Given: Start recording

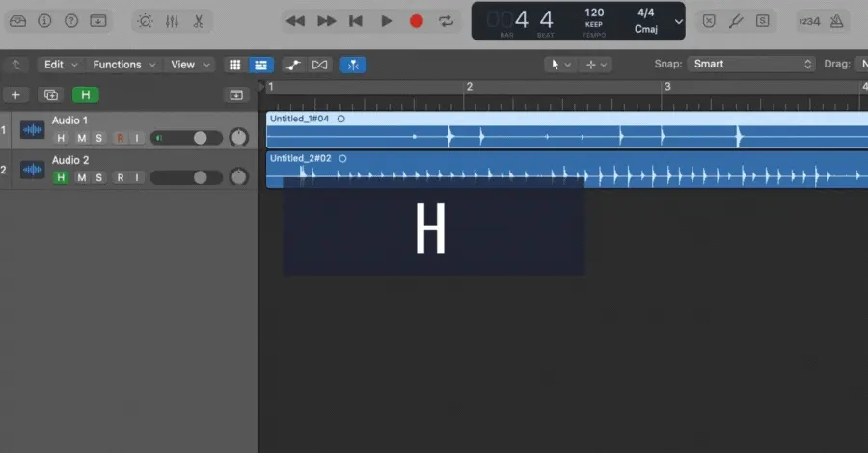Looking at the screenshot, I should [x=417, y=21].
